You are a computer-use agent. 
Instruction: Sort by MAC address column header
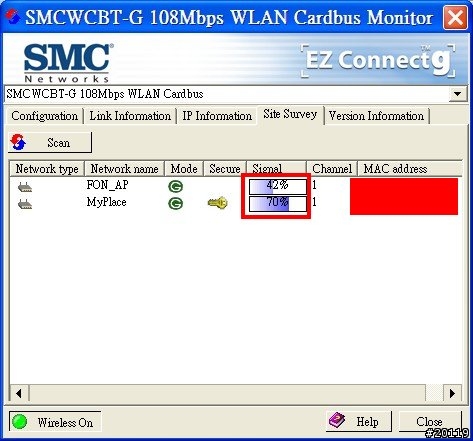point(410,169)
